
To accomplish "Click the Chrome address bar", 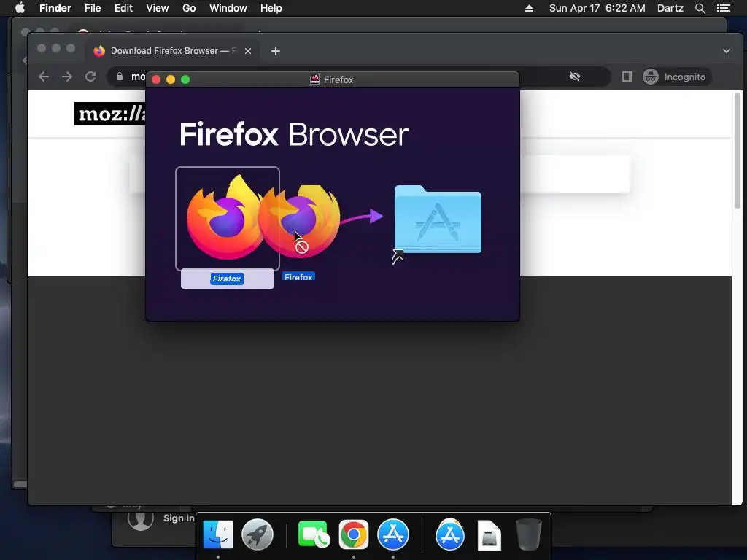I will [358, 77].
